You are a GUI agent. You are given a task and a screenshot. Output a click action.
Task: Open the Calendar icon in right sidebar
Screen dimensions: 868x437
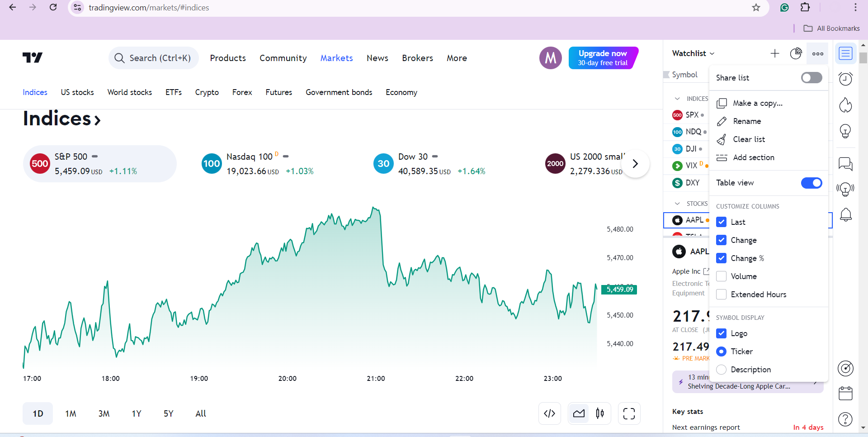click(845, 393)
